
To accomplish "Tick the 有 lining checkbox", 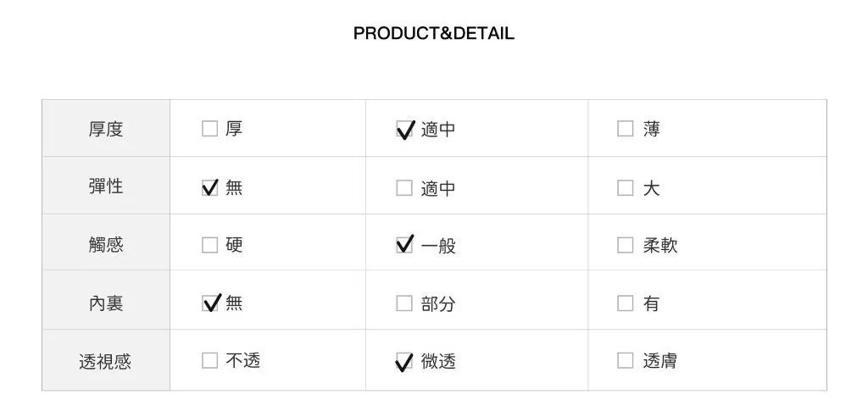I will [x=625, y=303].
